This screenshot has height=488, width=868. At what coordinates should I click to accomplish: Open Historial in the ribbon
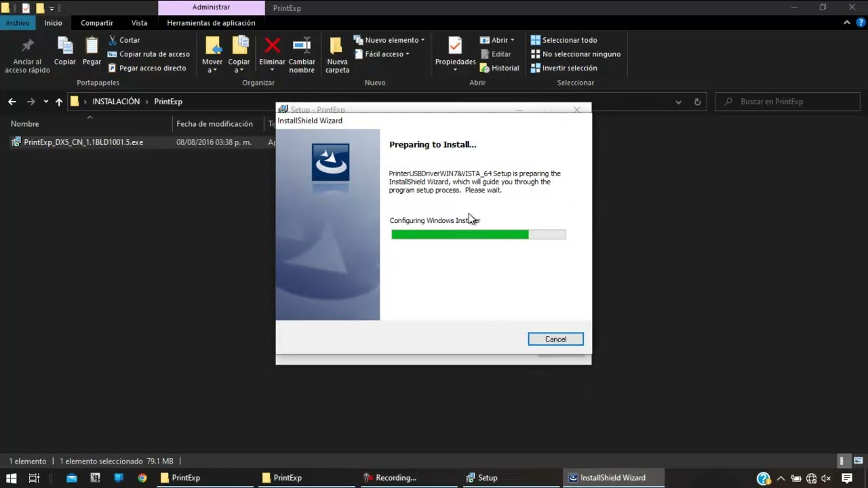[500, 68]
